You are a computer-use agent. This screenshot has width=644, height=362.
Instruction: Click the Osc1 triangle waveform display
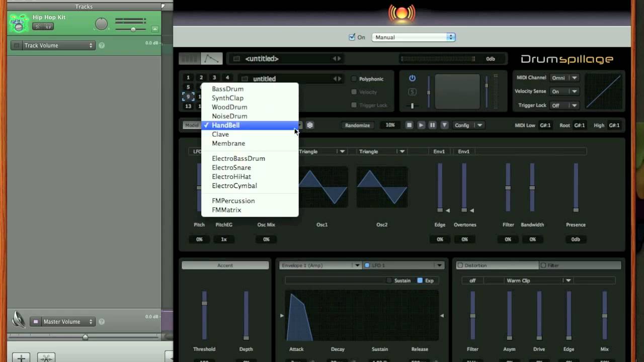coord(323,187)
